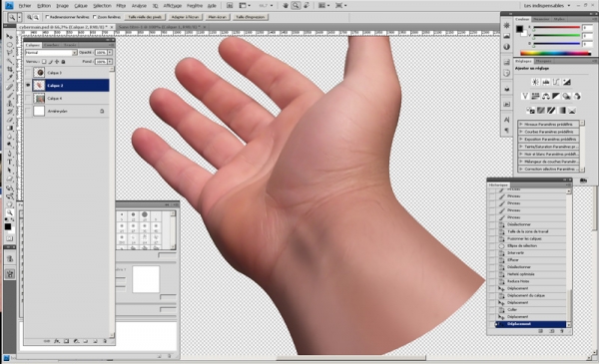Select the Type tool (T)
This screenshot has height=364, width=599.
click(x=10, y=163)
